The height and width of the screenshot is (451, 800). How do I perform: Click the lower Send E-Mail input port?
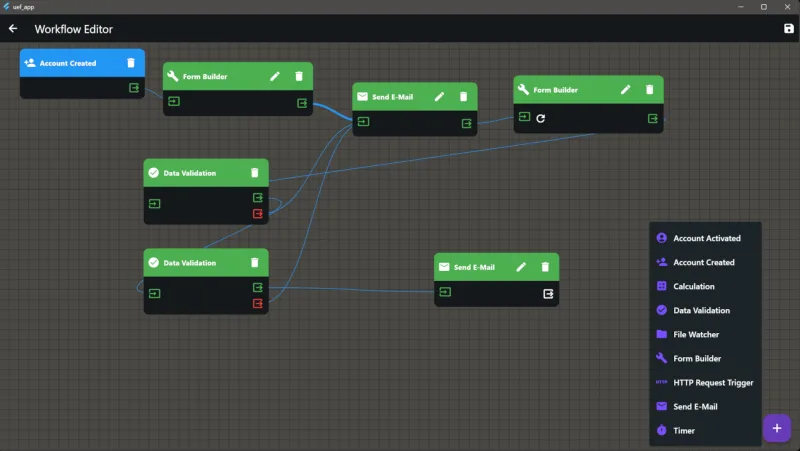coord(445,292)
